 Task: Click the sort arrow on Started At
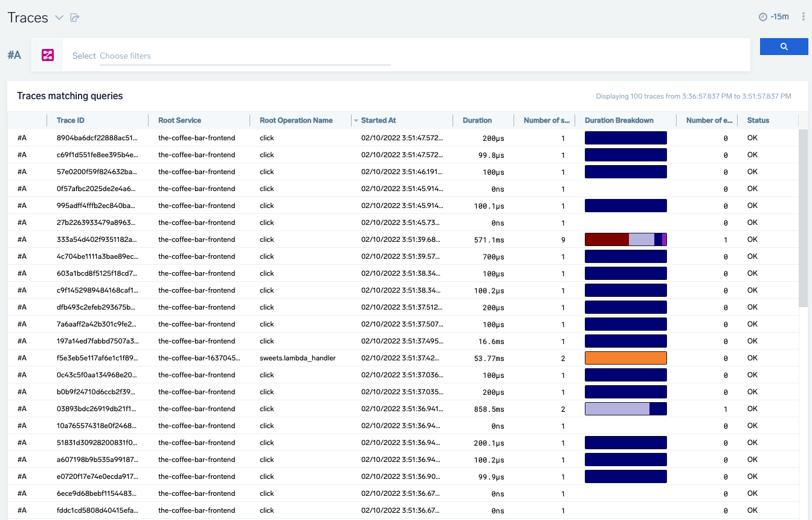click(356, 120)
